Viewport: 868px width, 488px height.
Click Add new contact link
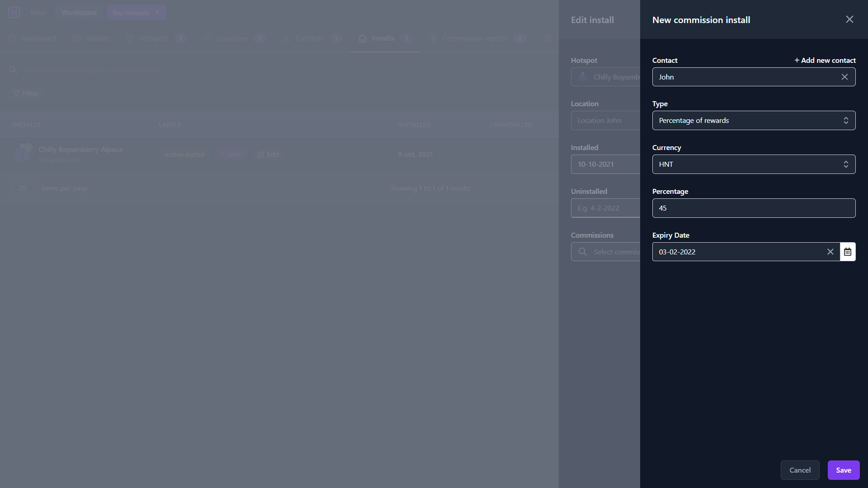coord(825,60)
